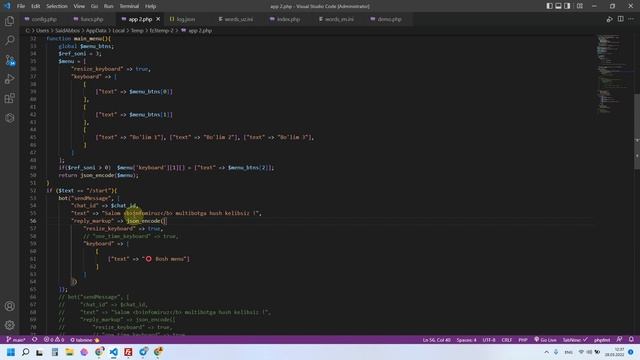Viewport: 640px width, 360px height.
Task: Open the Extensions view
Action: coord(9,98)
